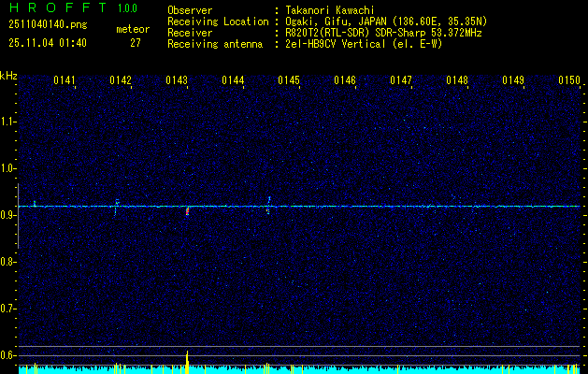Click the 0146 time label
The image size is (588, 374).
pos(345,80)
